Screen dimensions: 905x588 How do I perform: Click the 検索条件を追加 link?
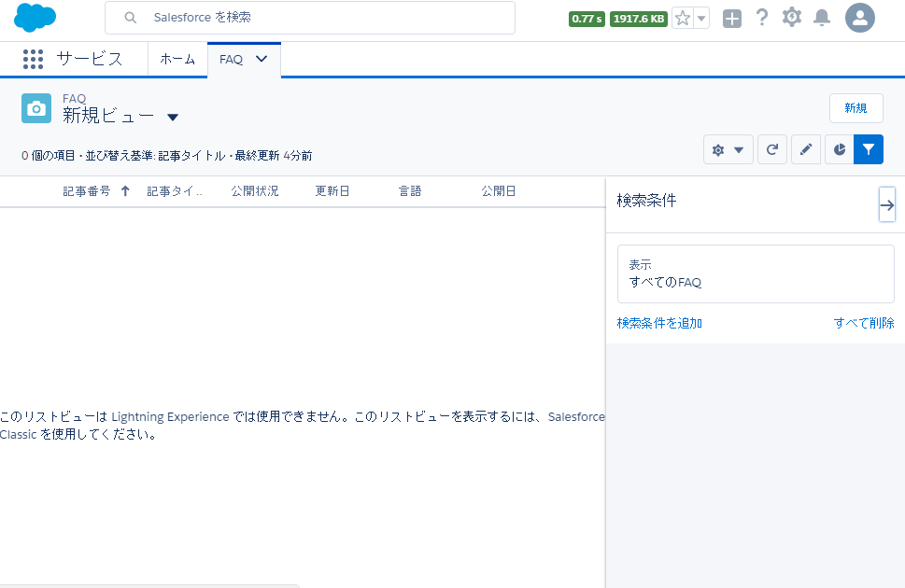click(x=659, y=323)
